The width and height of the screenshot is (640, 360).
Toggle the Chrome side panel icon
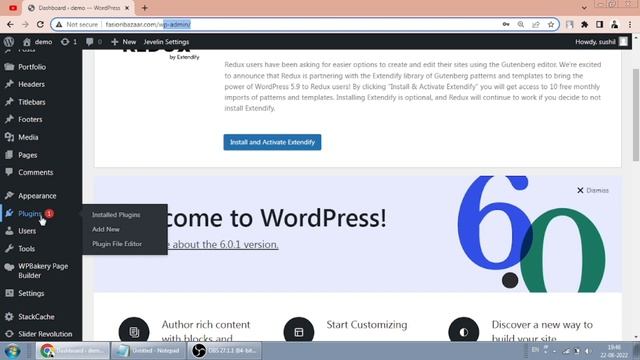tap(600, 24)
